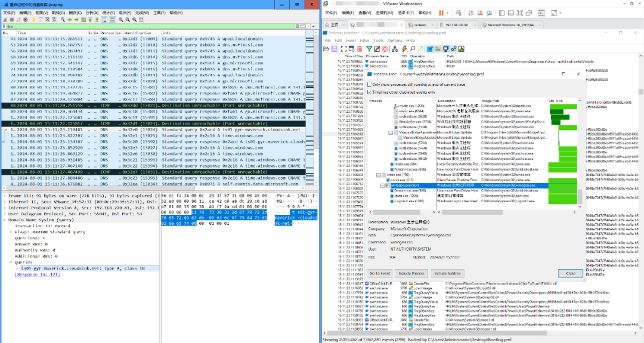Click VMware send Ctrl+Alt+Del icon

458,13
